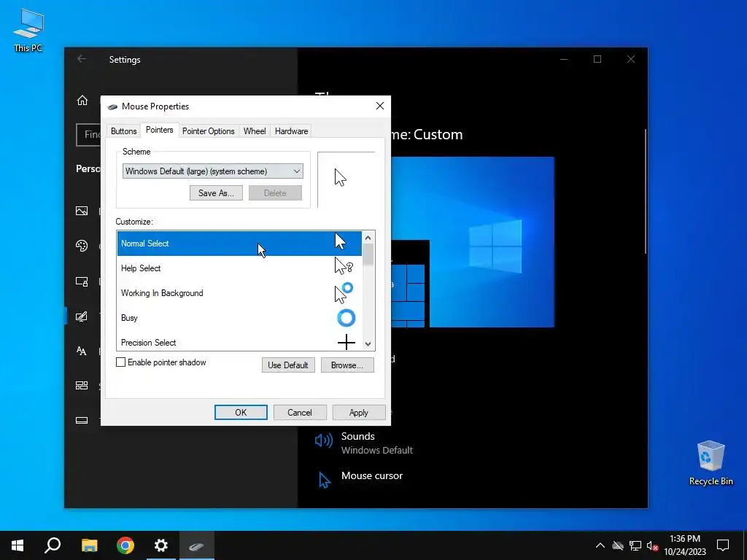Image resolution: width=747 pixels, height=560 pixels.
Task: Select the Precision Select pointer row
Action: [x=239, y=341]
